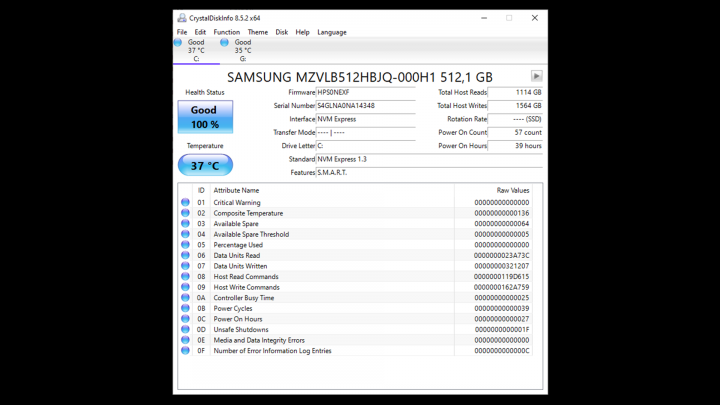The height and width of the screenshot is (405, 720).
Task: Click the status orb for Host Write Commands
Action: tap(185, 287)
